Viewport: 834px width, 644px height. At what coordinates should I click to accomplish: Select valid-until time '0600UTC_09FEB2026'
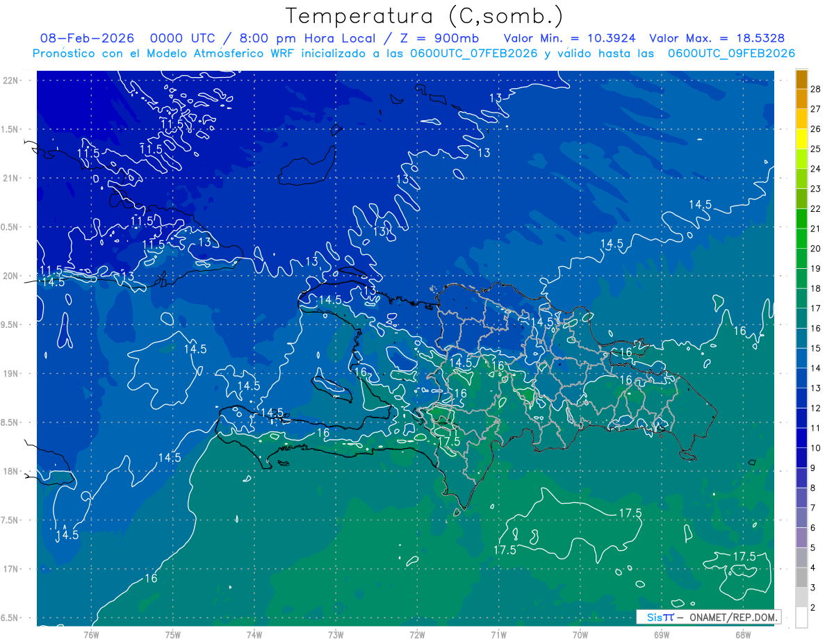point(731,53)
